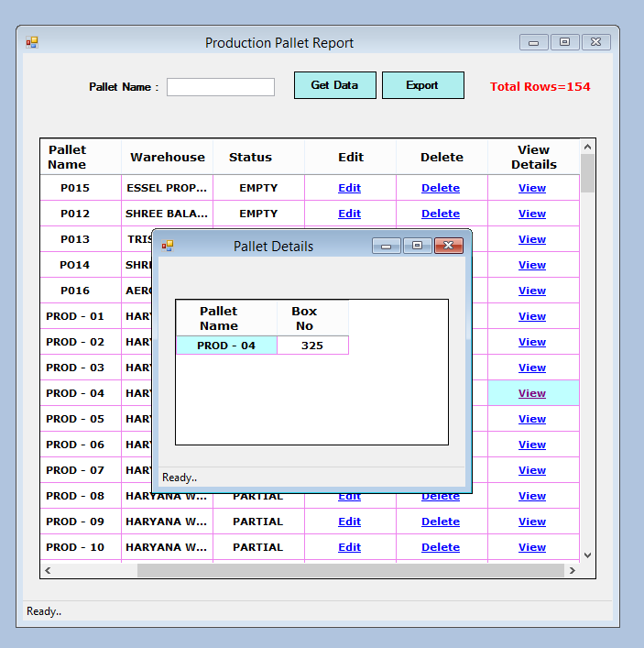Screen dimensions: 644x648
Task: Close the Pallet Details dialog
Action: (449, 246)
